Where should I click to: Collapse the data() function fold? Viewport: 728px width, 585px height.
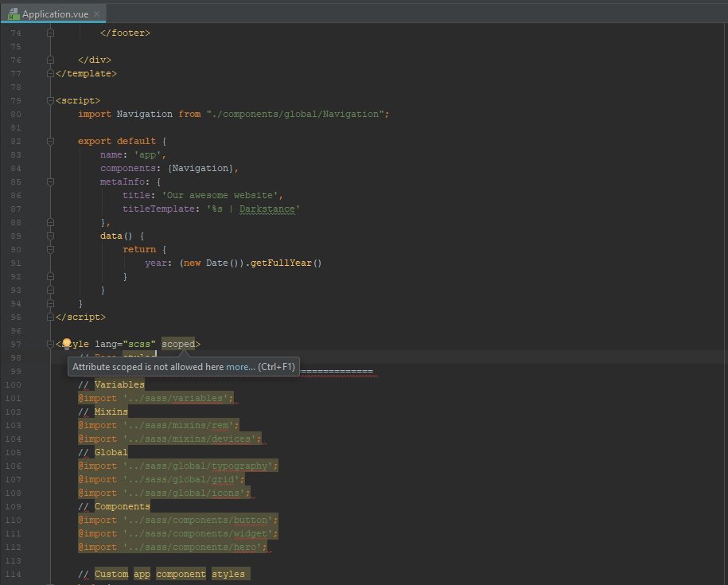tap(51, 236)
